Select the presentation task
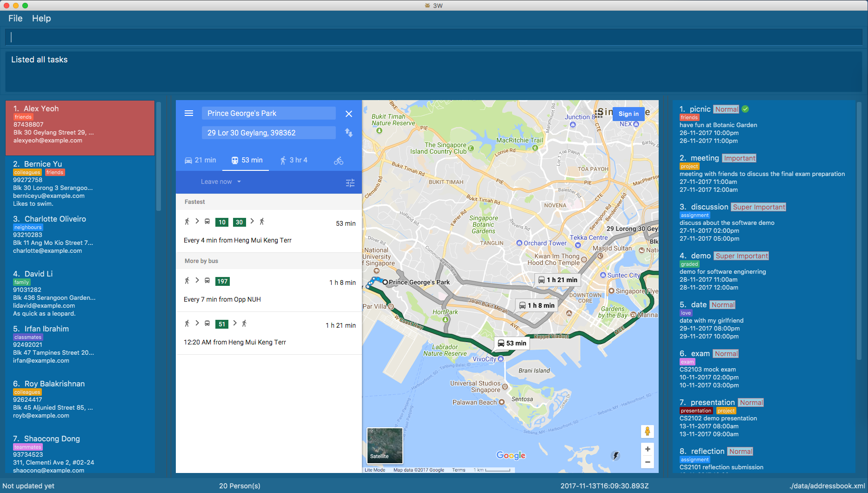This screenshot has height=493, width=868. pyautogui.click(x=763, y=418)
